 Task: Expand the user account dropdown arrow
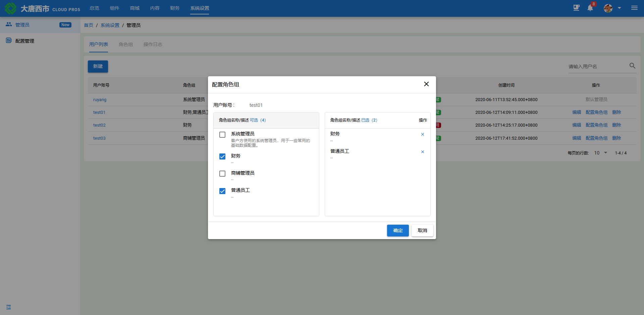[x=619, y=8]
